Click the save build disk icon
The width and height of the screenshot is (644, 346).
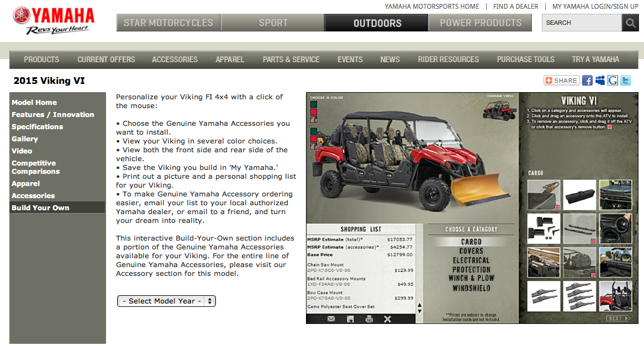(x=351, y=319)
